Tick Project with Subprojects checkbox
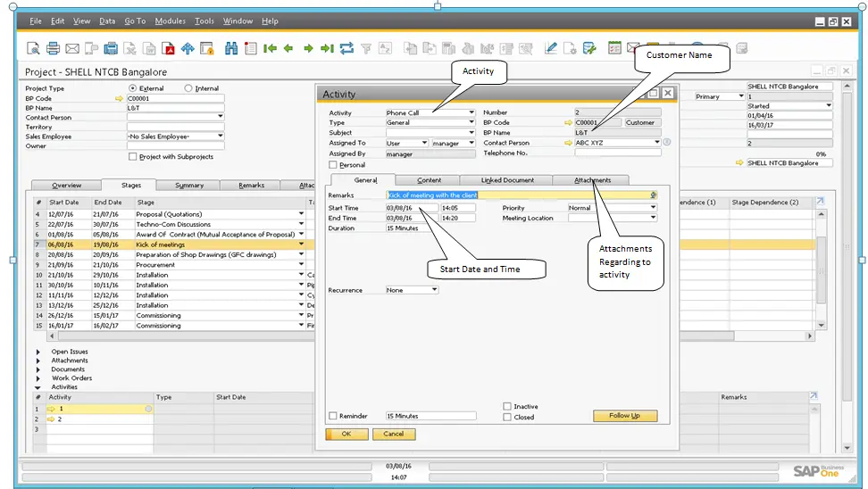This screenshot has width=868, height=489. (x=133, y=156)
